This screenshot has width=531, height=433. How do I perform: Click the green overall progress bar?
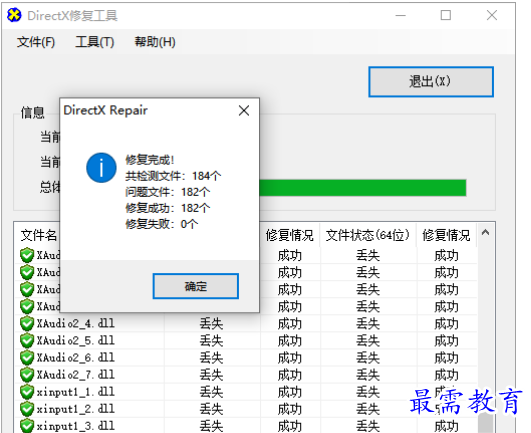(x=362, y=188)
